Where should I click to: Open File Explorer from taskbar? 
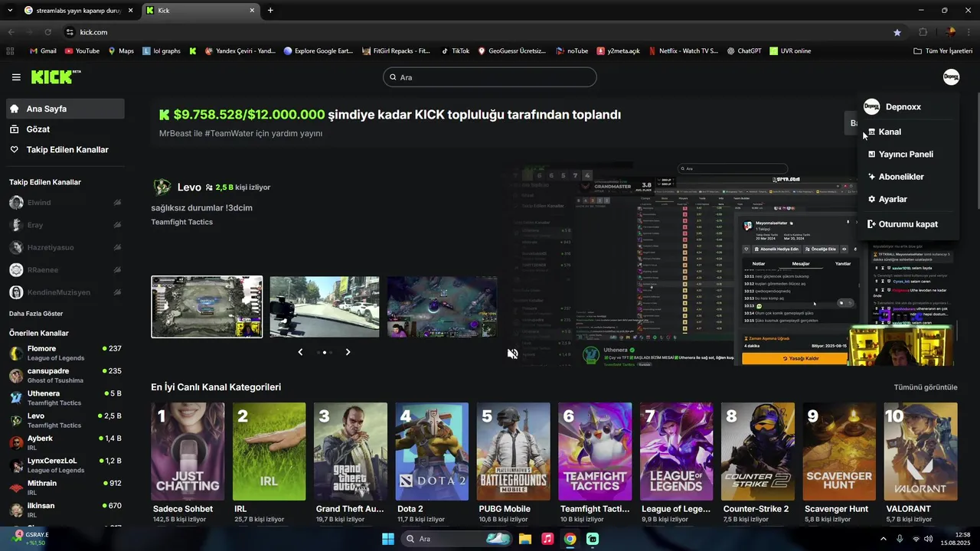pos(525,539)
